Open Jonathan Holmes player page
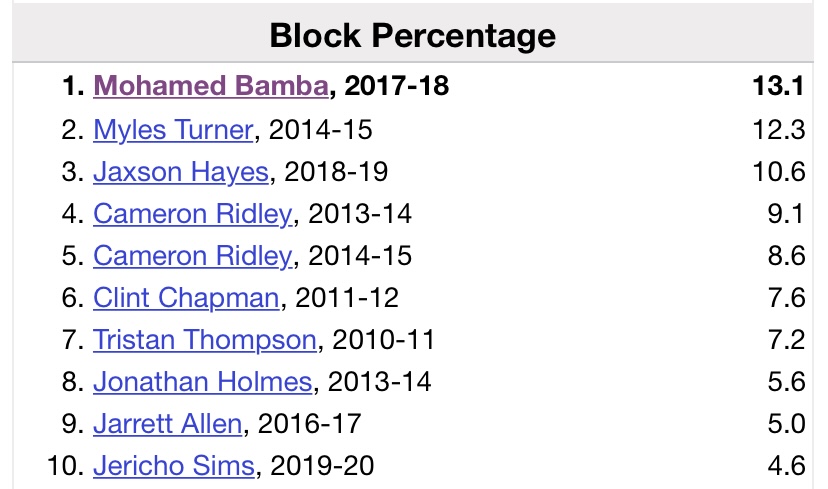Screen dimensions: 828x489 click(x=202, y=382)
